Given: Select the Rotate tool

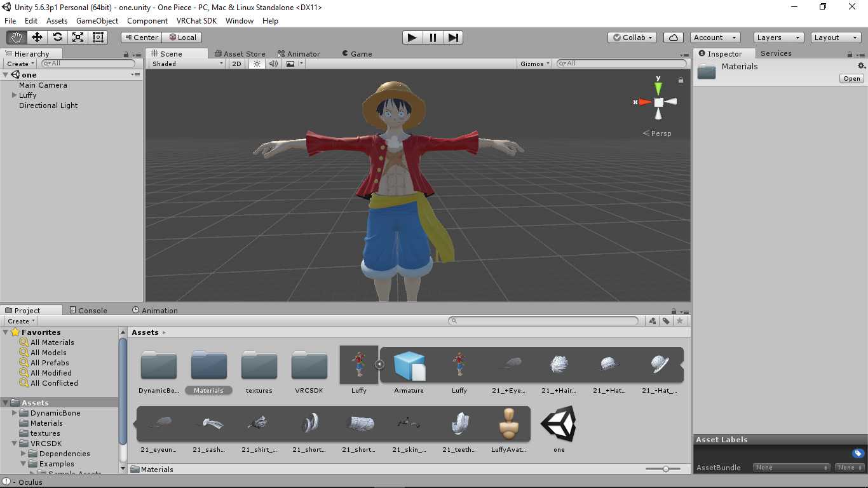Looking at the screenshot, I should tap(57, 37).
